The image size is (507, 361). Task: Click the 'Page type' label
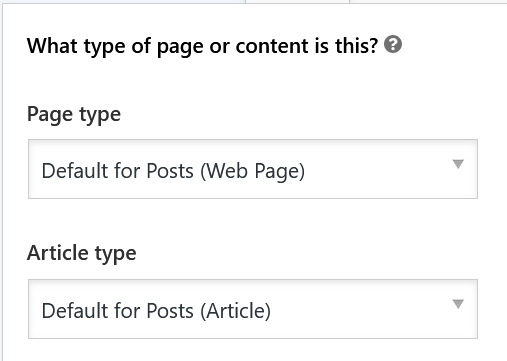pos(74,115)
